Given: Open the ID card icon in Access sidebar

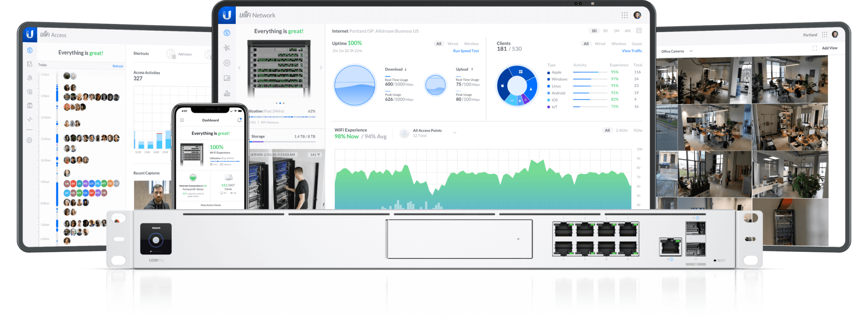Looking at the screenshot, I should coord(30,106).
